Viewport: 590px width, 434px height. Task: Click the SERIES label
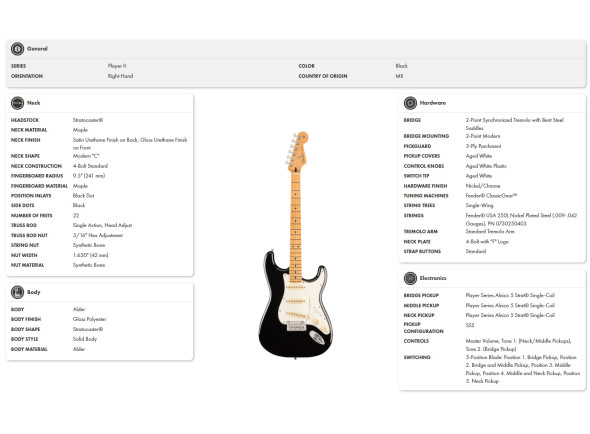pos(18,66)
